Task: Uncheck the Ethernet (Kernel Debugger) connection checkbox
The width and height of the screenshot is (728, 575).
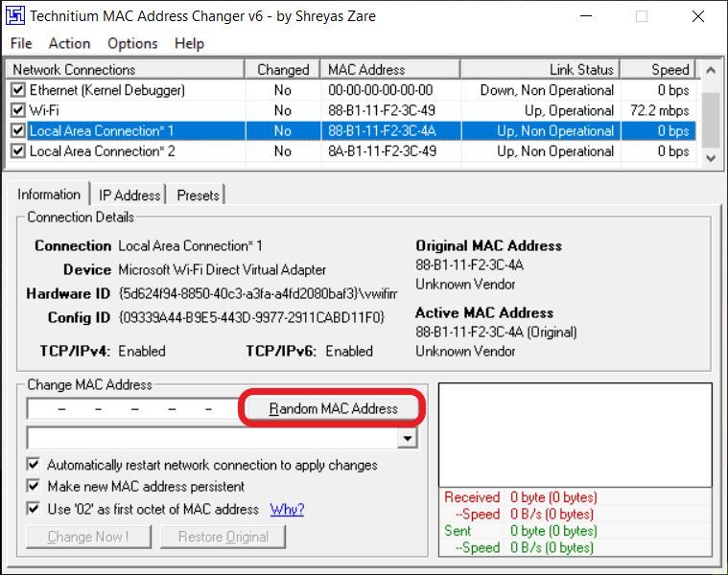Action: click(18, 89)
